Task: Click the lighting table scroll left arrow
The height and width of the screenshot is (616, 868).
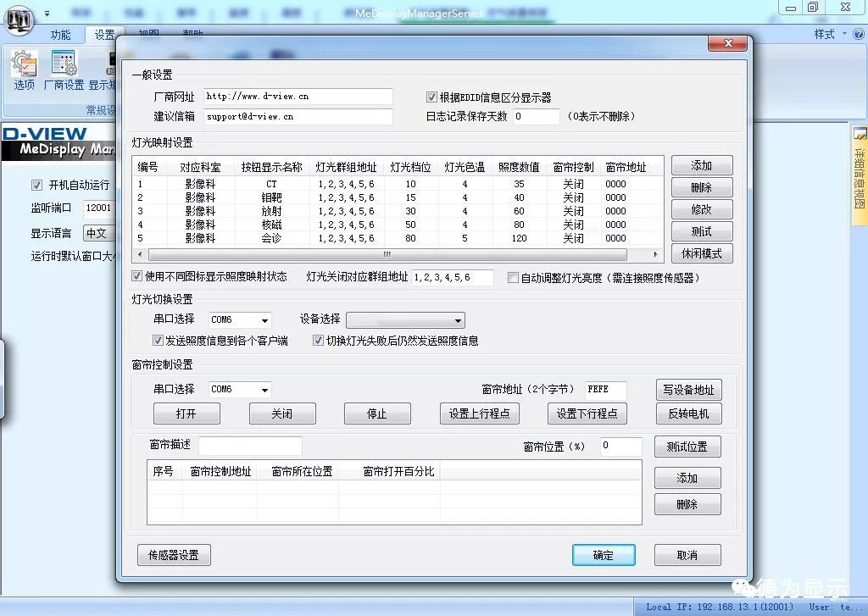Action: 140,254
